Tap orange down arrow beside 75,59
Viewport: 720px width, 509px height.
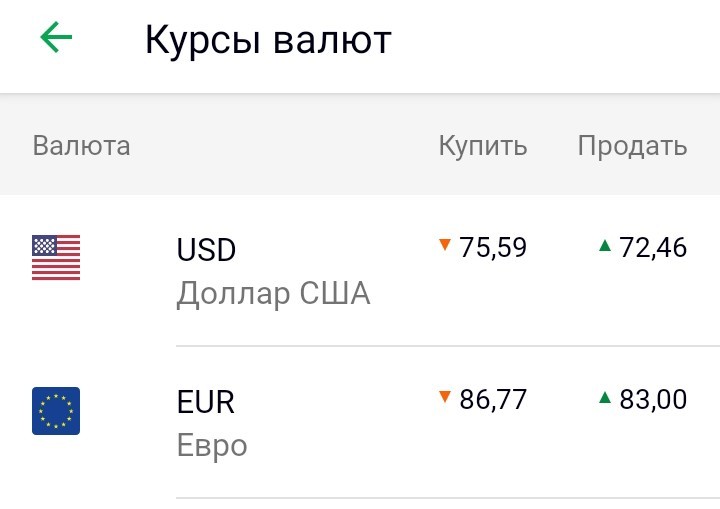444,244
